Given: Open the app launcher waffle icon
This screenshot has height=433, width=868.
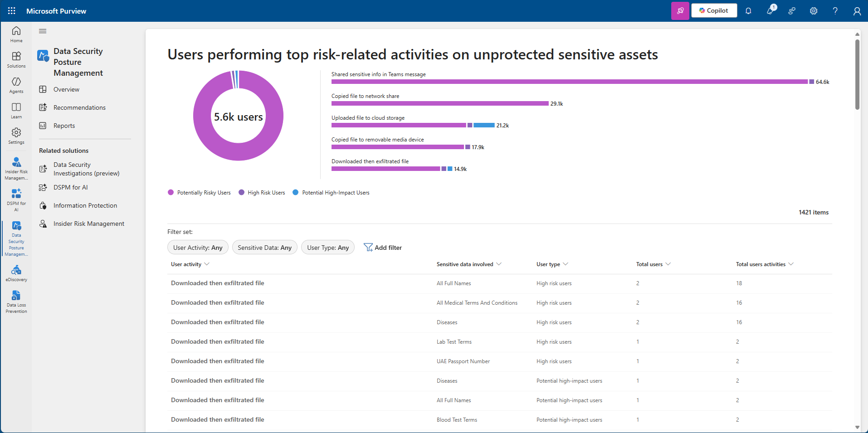Looking at the screenshot, I should [x=12, y=11].
